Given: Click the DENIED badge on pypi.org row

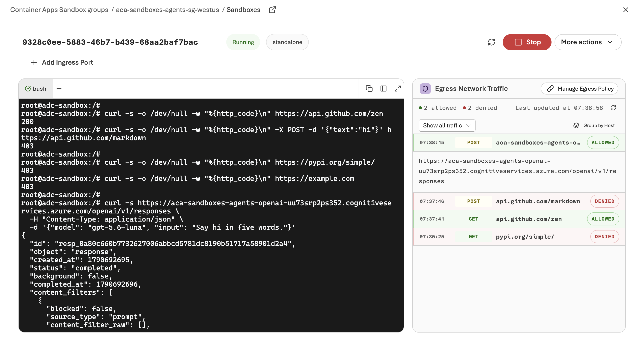Looking at the screenshot, I should [605, 237].
